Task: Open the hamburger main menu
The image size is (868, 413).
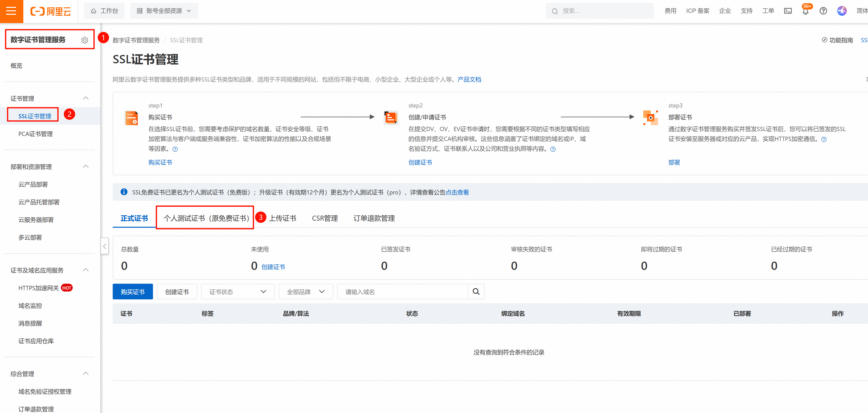Action: coord(11,11)
